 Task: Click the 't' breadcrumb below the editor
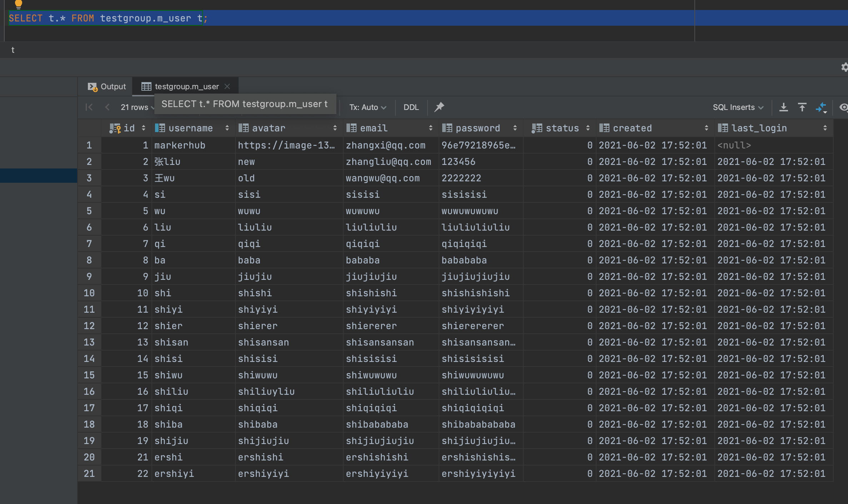click(13, 50)
